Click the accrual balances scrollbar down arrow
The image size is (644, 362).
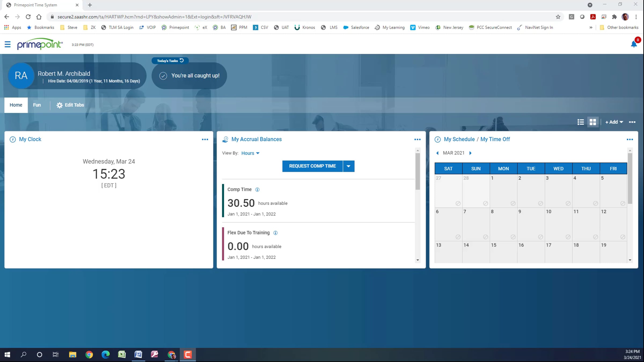coord(418,260)
